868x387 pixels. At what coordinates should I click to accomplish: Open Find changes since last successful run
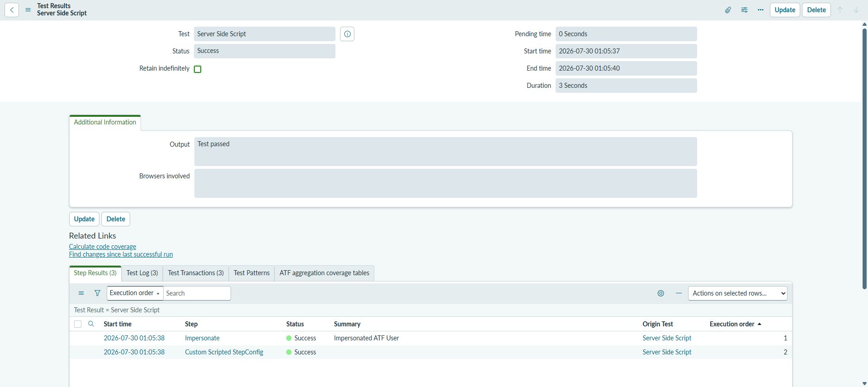point(121,254)
